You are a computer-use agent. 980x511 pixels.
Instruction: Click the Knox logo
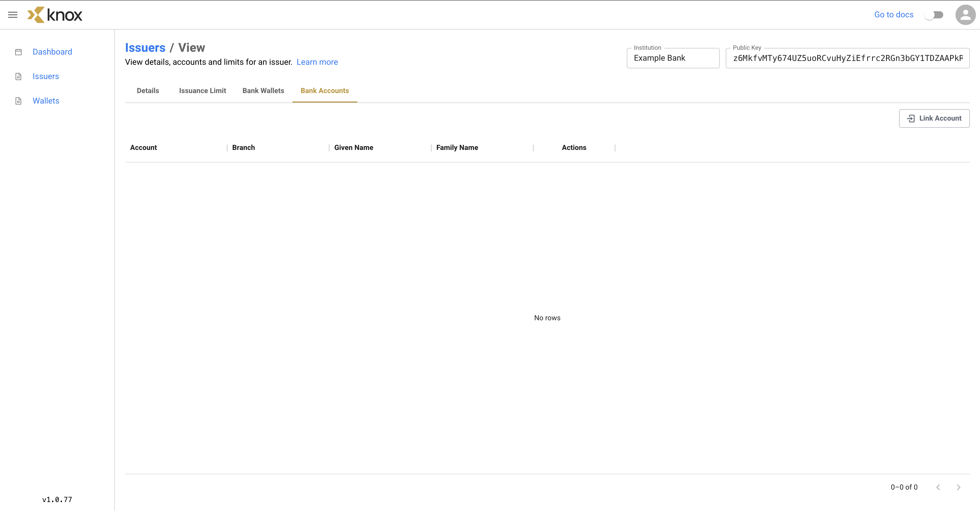(55, 15)
